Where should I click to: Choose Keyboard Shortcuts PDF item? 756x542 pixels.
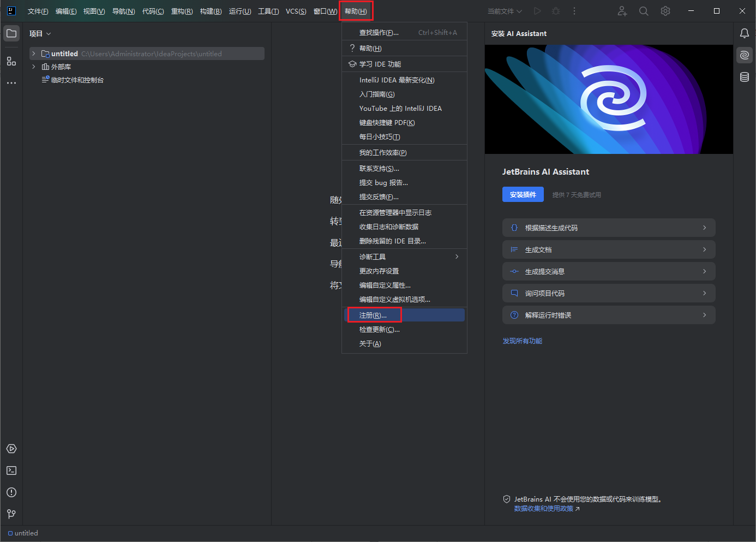[x=404, y=123]
